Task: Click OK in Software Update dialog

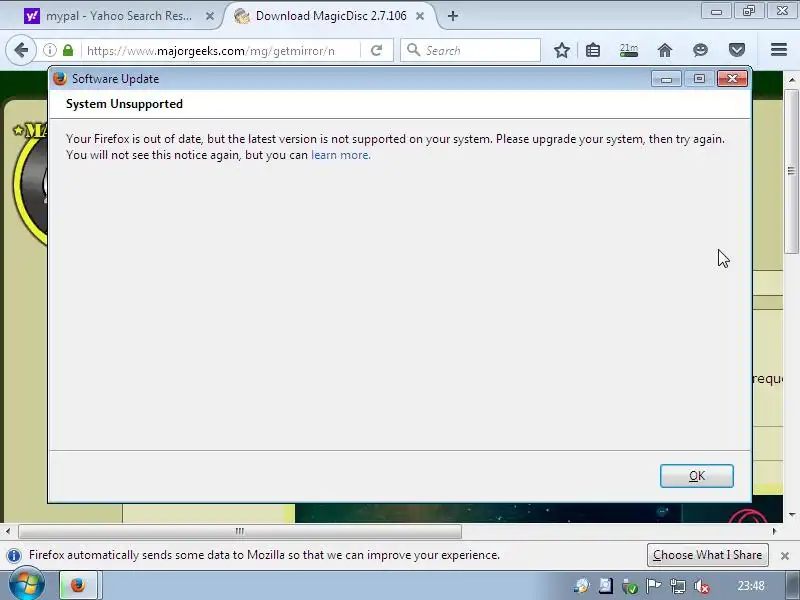Action: coord(696,476)
